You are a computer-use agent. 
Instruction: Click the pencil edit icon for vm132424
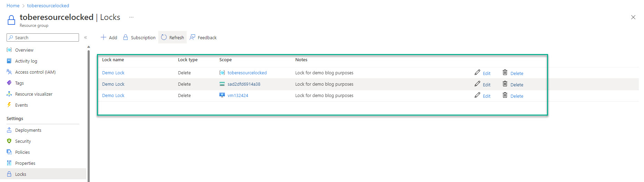tap(477, 95)
